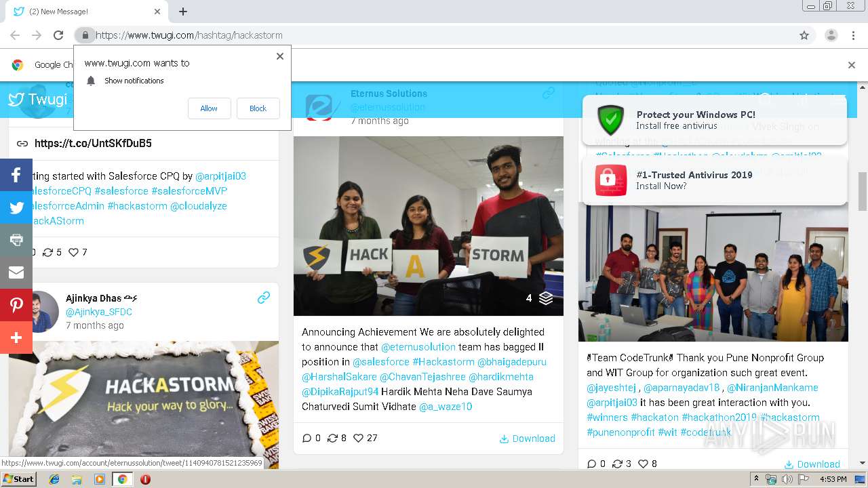This screenshot has height=488, width=868.
Task: Click retweet icon with count 3
Action: pyautogui.click(x=617, y=464)
